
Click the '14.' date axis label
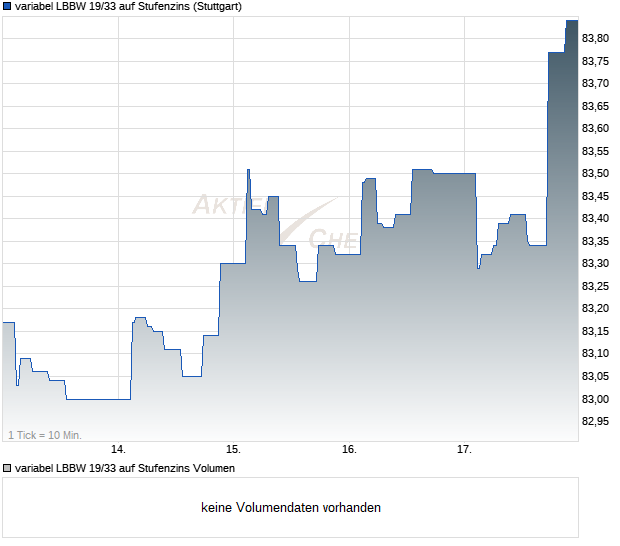click(x=118, y=450)
